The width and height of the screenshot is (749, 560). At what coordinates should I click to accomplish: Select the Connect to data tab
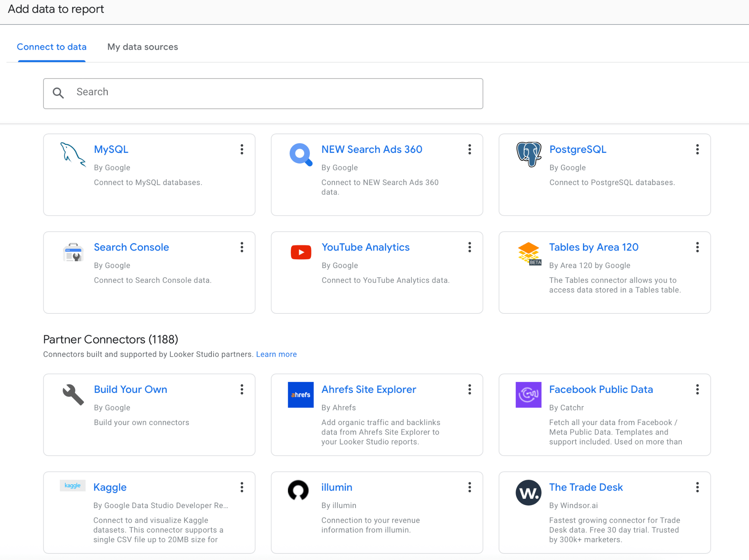tap(52, 47)
